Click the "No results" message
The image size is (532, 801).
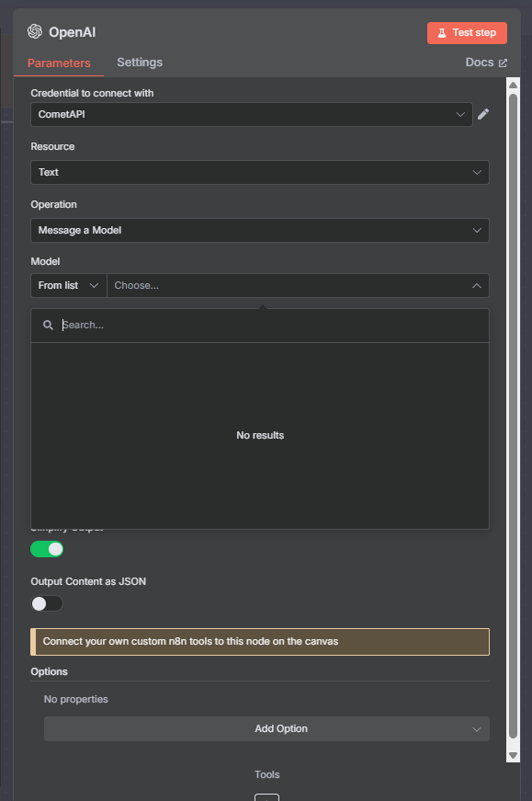tap(260, 435)
